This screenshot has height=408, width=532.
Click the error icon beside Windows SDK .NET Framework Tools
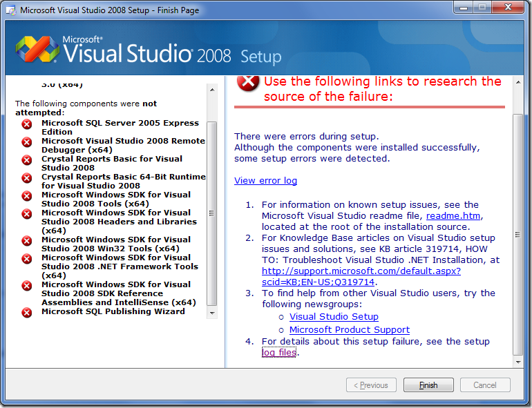pyautogui.click(x=27, y=259)
